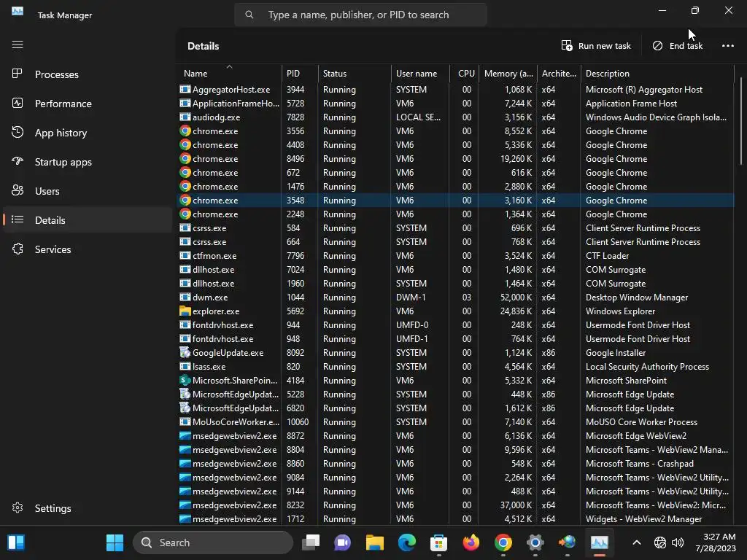Select audiodg.exe process row
Image resolution: width=747 pixels, height=560 pixels.
(x=455, y=117)
